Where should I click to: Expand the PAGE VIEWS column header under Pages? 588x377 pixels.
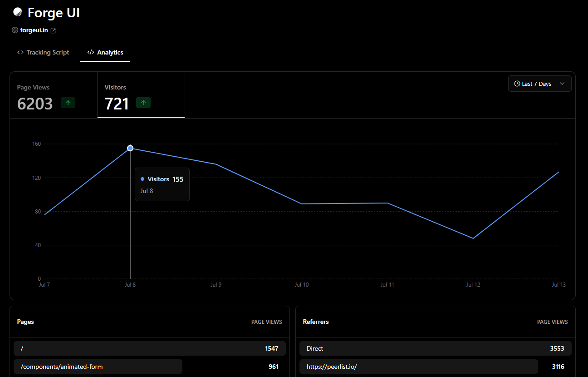[x=266, y=322]
